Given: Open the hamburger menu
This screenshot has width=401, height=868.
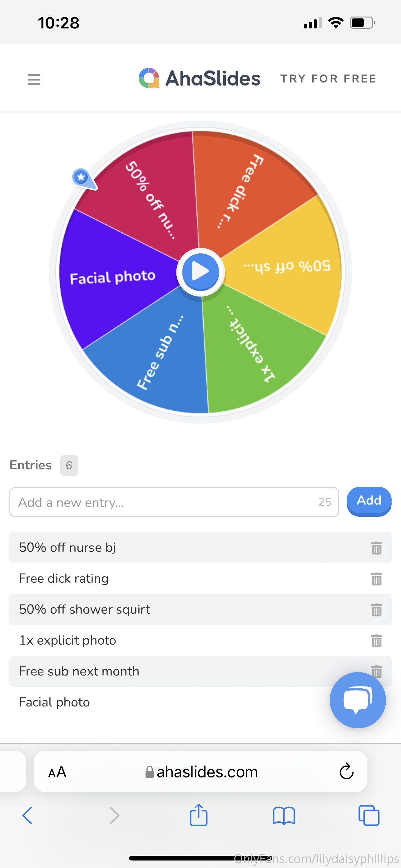Looking at the screenshot, I should [x=34, y=80].
